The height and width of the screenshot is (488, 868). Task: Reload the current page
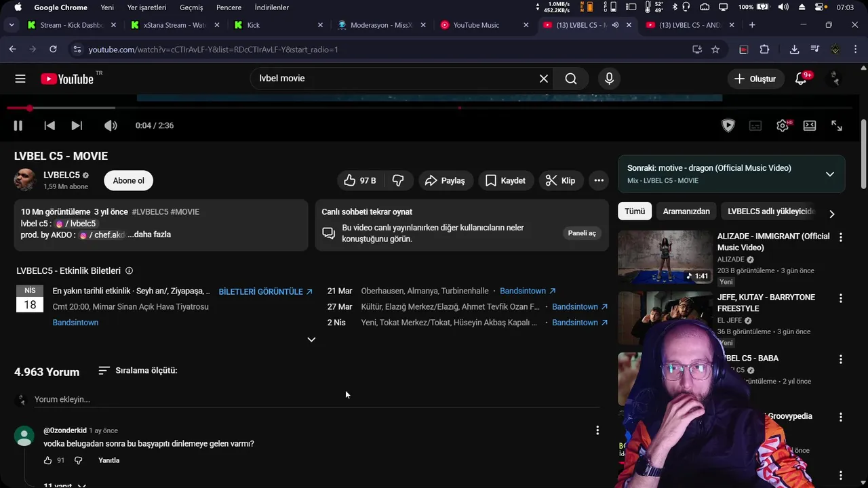click(53, 49)
